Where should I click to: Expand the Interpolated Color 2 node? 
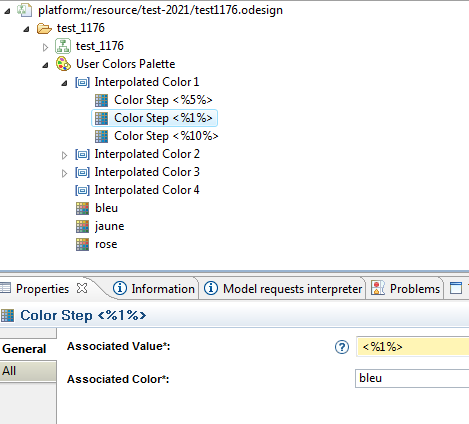(64, 155)
